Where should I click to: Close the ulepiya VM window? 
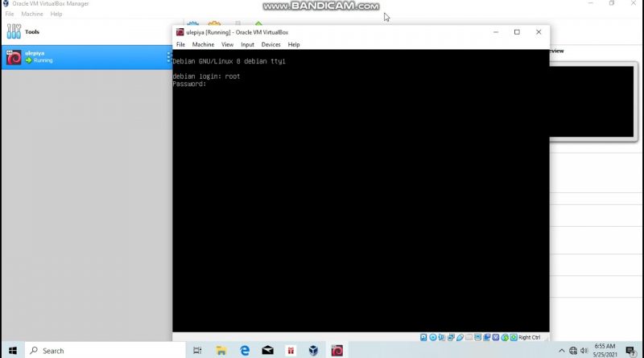point(539,32)
